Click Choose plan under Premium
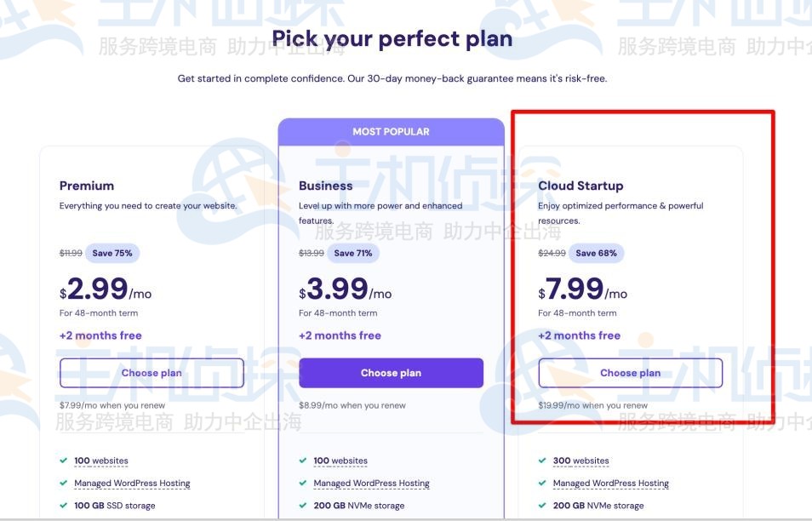This screenshot has width=812, height=521. (x=152, y=373)
